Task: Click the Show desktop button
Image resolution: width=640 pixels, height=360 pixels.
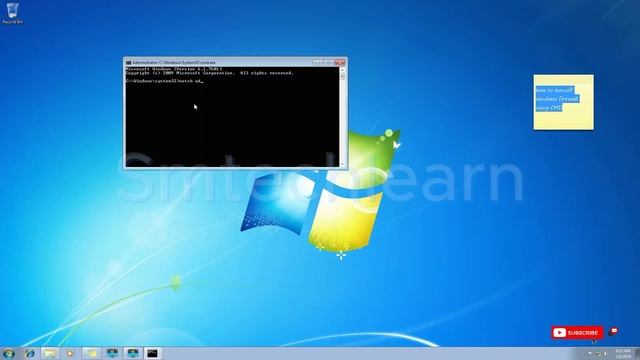Action: [637, 353]
